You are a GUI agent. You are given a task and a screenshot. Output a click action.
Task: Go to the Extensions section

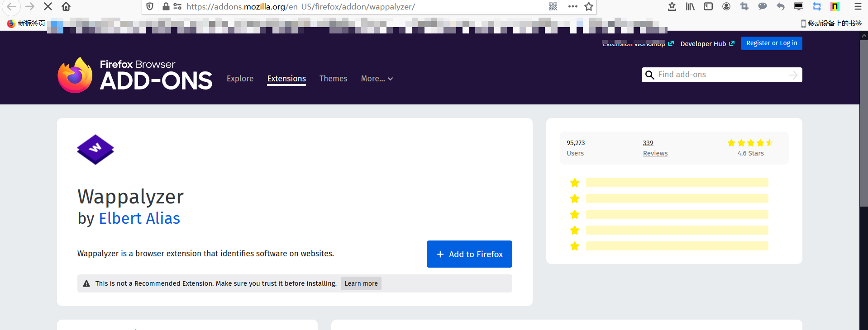[x=286, y=79]
